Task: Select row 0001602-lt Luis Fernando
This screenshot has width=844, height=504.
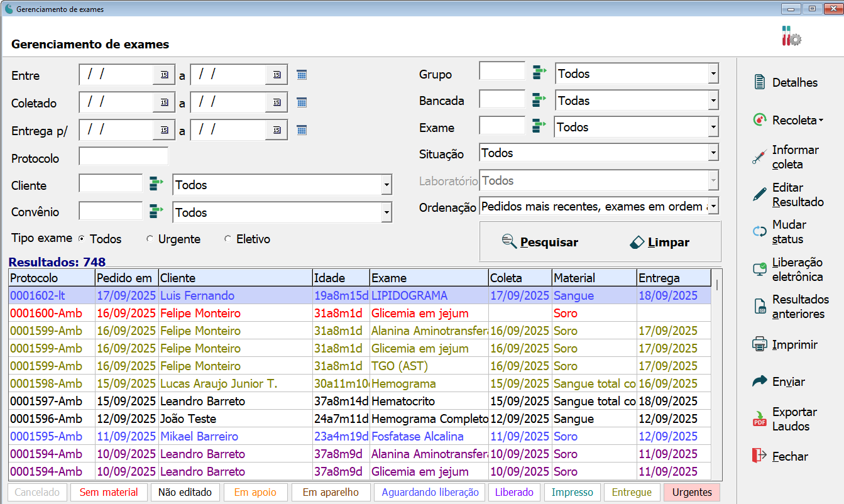Action: click(360, 295)
